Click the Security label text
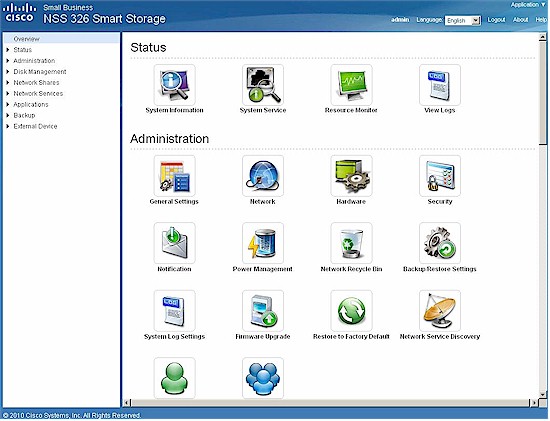The width and height of the screenshot is (550, 421). (440, 202)
